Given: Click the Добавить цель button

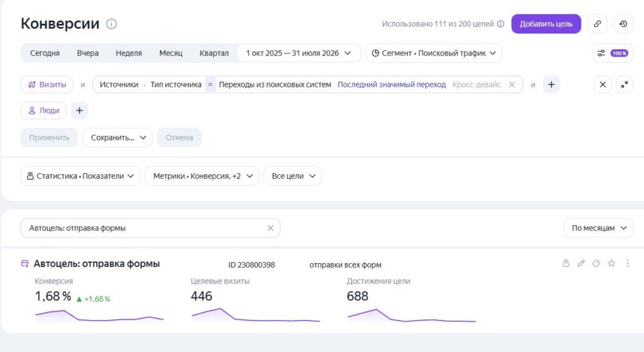Looking at the screenshot, I should [x=546, y=24].
